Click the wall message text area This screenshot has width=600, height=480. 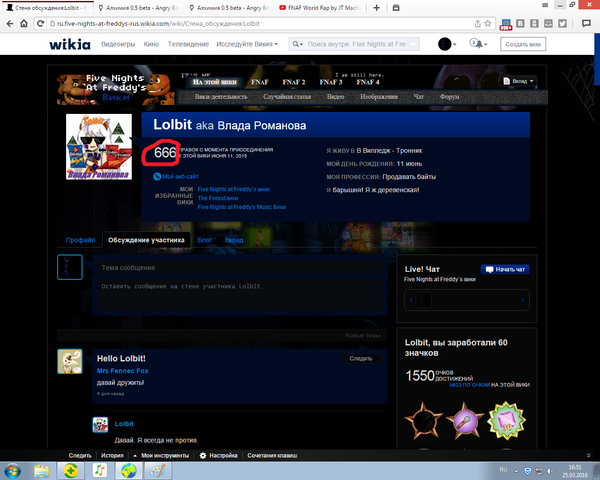pos(240,294)
